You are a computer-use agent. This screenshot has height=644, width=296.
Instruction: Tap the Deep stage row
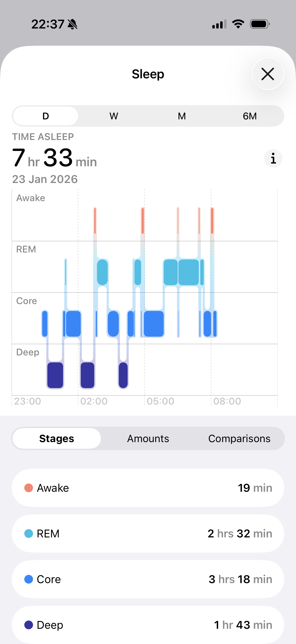(x=148, y=625)
